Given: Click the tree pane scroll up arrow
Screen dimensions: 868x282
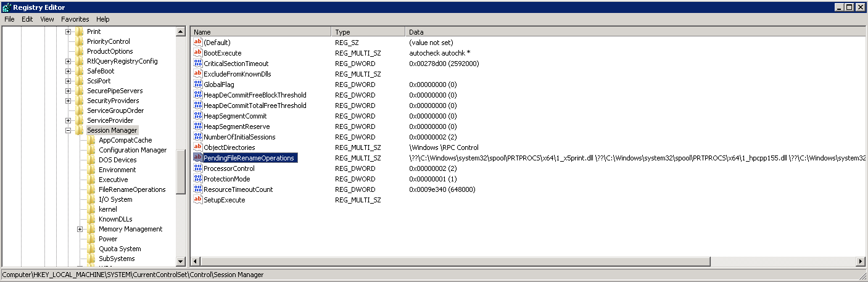Looking at the screenshot, I should (181, 31).
